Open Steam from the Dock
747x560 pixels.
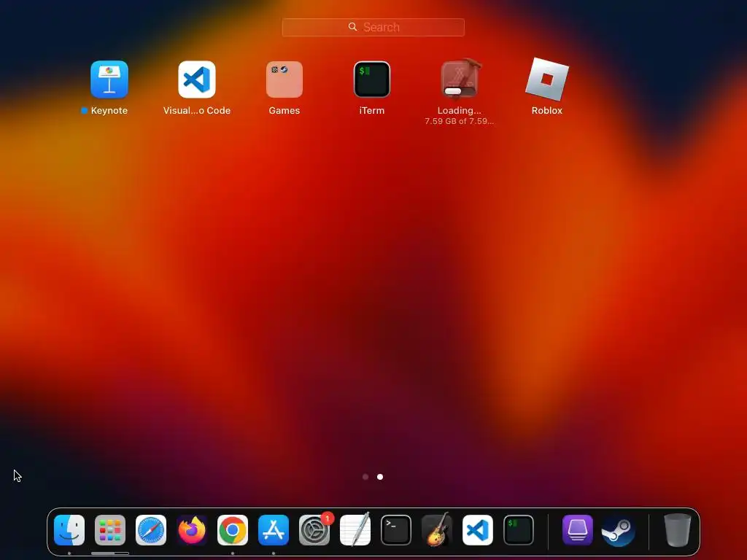[x=619, y=530]
